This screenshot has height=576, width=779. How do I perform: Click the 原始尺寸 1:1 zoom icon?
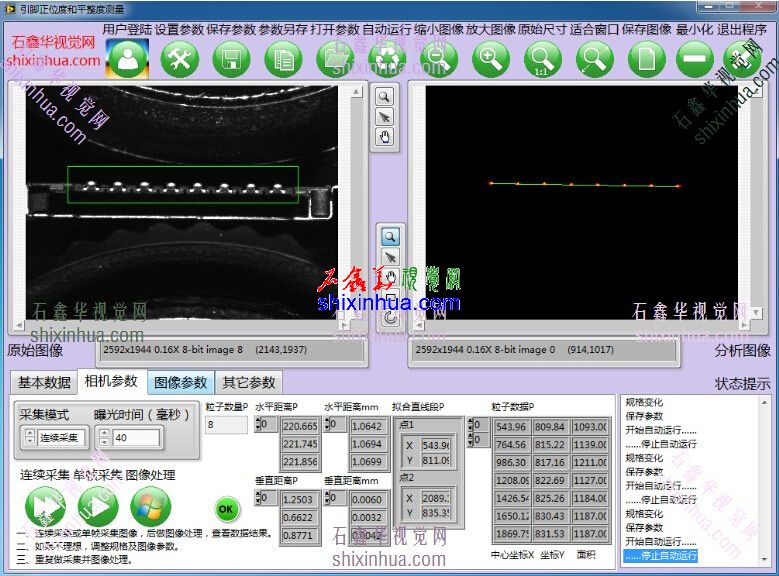pos(542,59)
